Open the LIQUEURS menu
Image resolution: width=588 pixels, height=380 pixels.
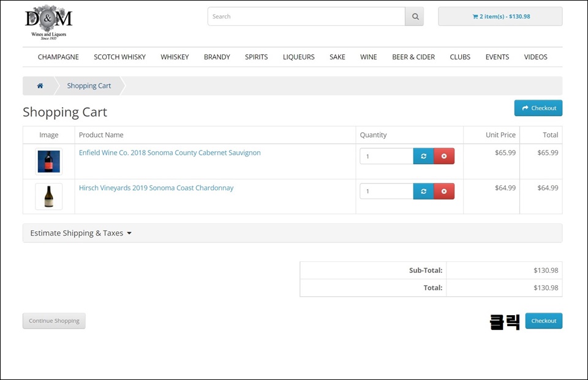(x=298, y=57)
